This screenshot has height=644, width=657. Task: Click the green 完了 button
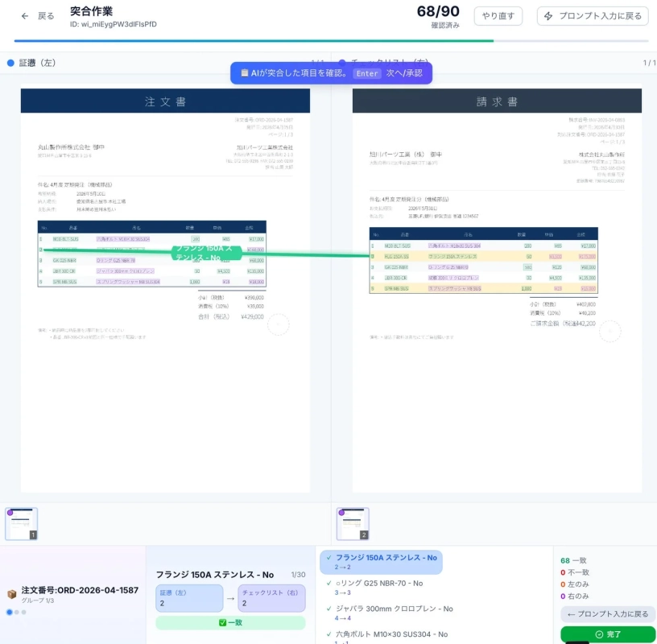click(x=609, y=634)
